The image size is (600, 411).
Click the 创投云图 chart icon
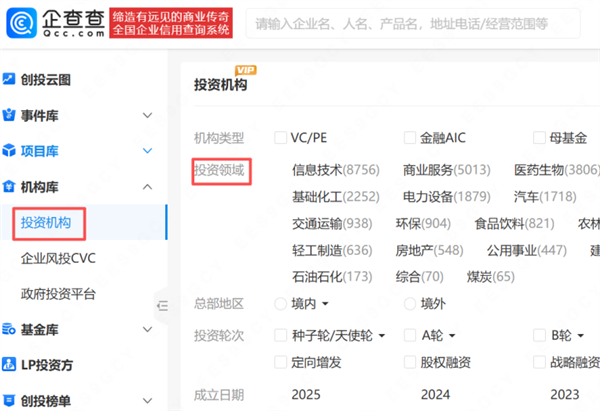tap(8, 79)
